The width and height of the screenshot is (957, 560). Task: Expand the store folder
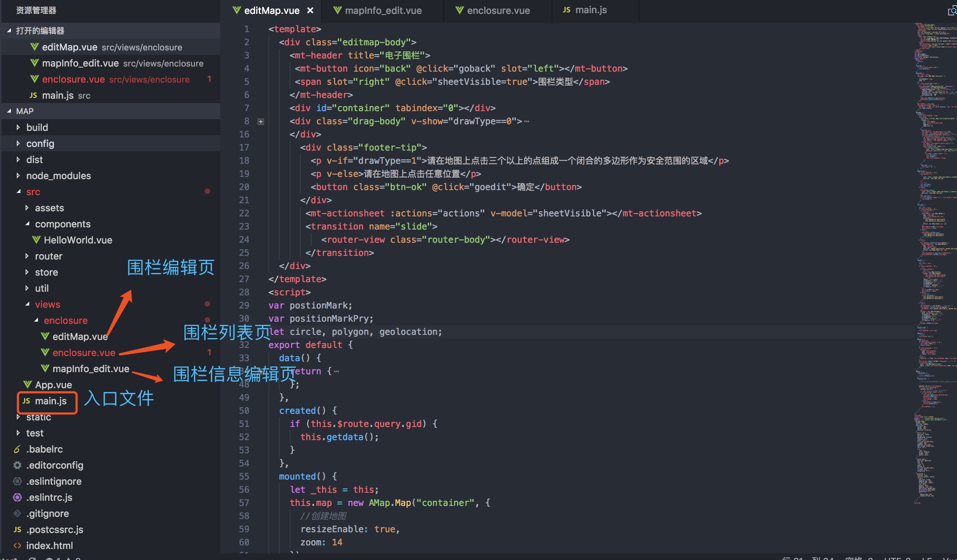point(27,272)
